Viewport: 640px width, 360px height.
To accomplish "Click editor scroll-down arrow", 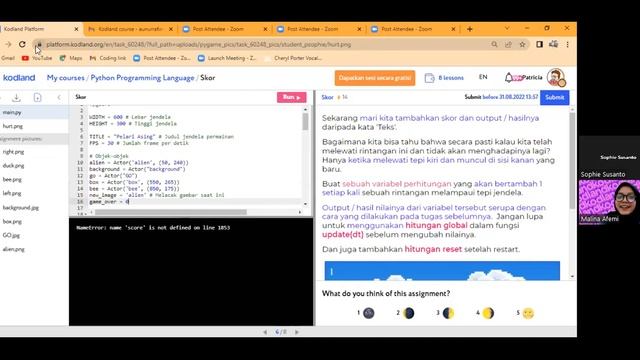I will pyautogui.click(x=305, y=204).
